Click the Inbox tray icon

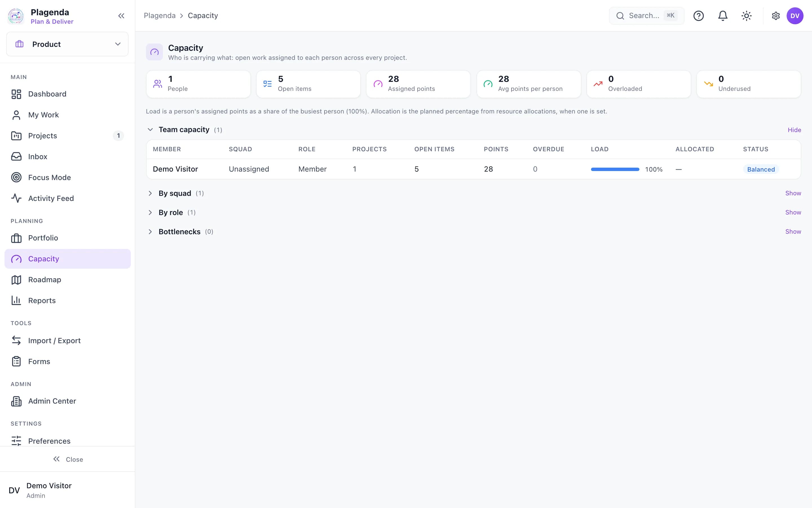point(16,157)
